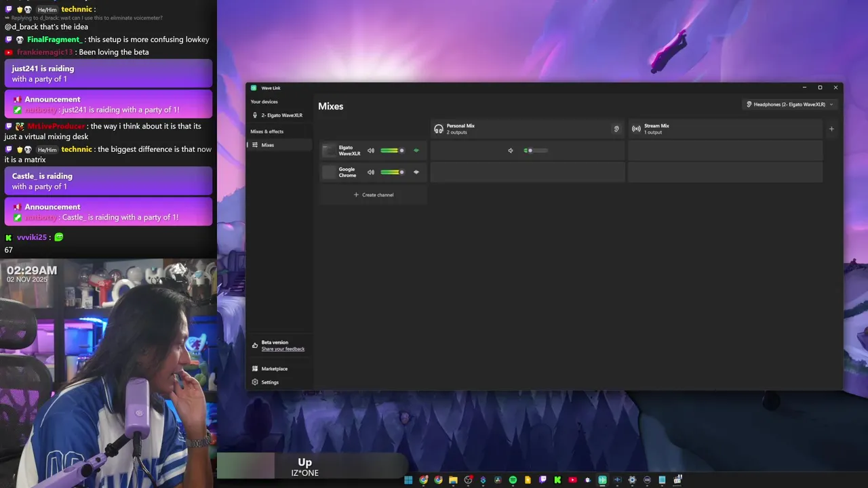Open the blue waveform app in taskbar

point(617,480)
